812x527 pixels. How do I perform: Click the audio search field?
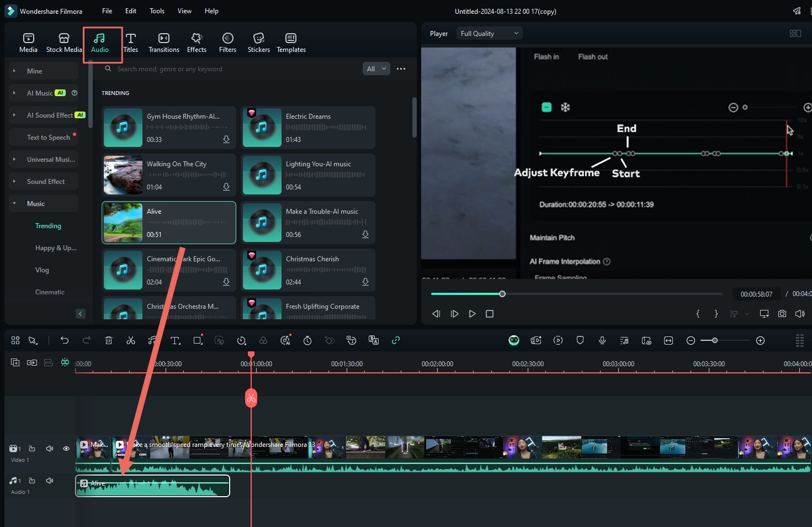pyautogui.click(x=229, y=69)
